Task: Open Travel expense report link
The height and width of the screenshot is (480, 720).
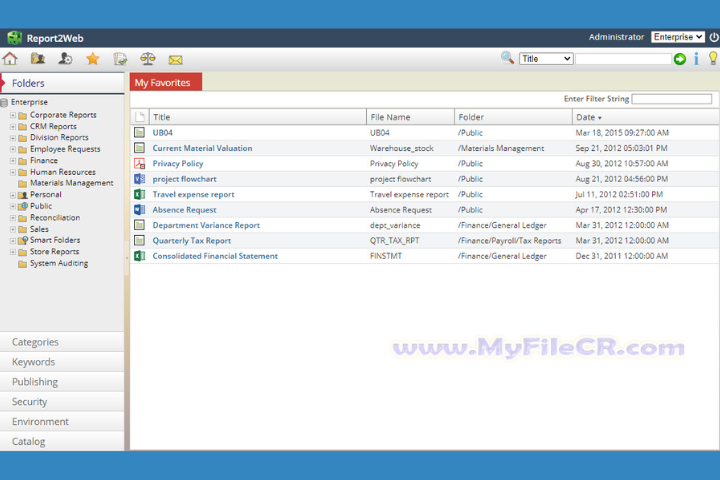Action: (193, 194)
